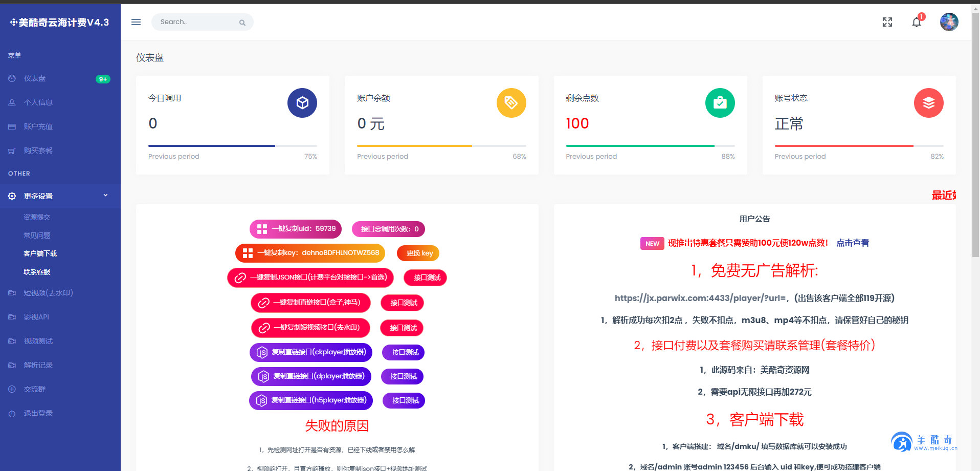Viewport: 980px width, 471px height.
Task: Click 接口总调用次数: 0 pill
Action: pyautogui.click(x=389, y=229)
